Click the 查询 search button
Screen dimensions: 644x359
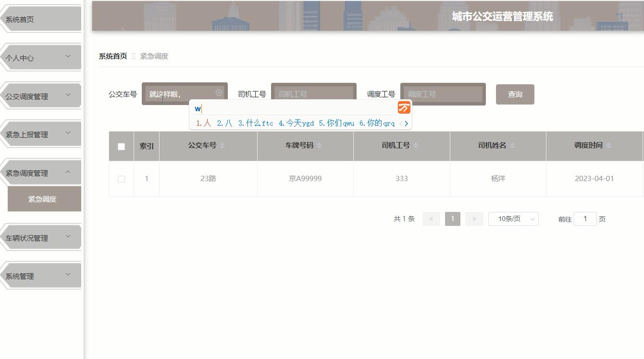point(515,94)
